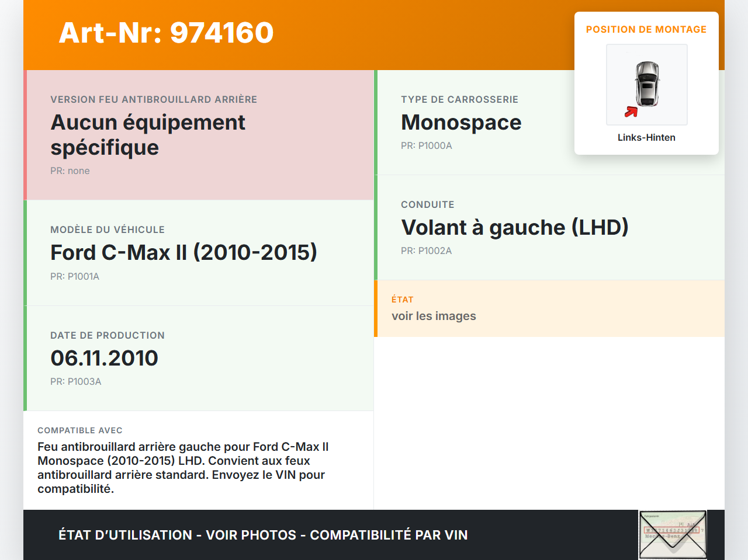The height and width of the screenshot is (560, 748).
Task: Click the COMPATIBLE AVEC description paragraph
Action: (x=183, y=468)
